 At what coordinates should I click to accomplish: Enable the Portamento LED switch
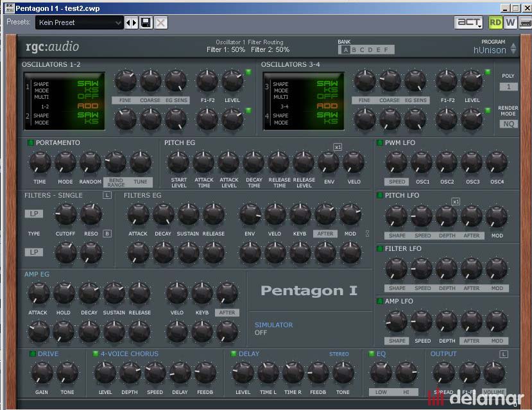(x=31, y=143)
